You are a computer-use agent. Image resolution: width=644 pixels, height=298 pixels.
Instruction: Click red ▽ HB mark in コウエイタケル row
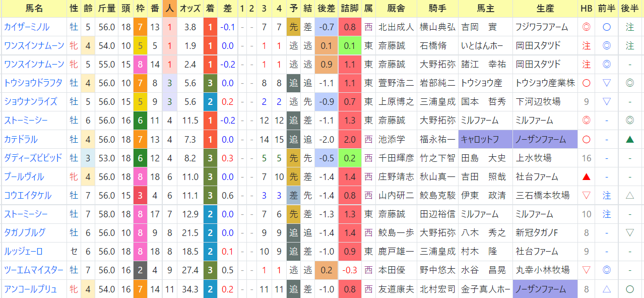pyautogui.click(x=586, y=195)
